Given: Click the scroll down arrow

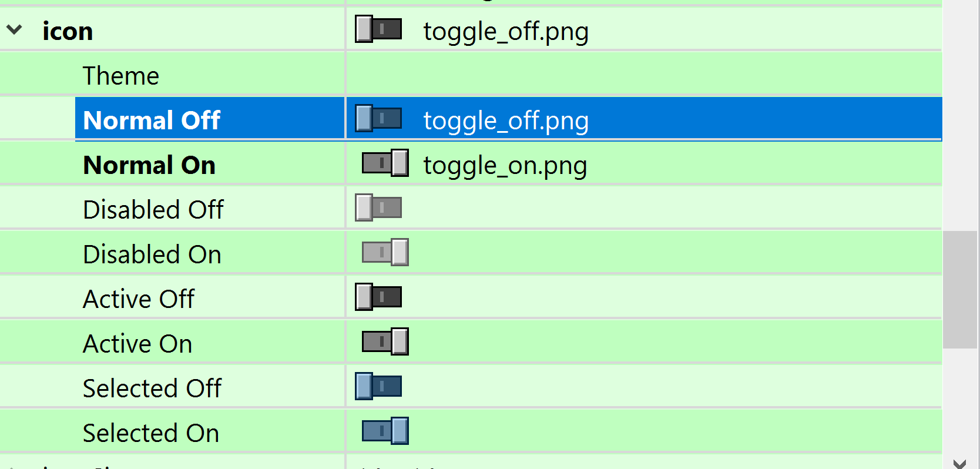Looking at the screenshot, I should pyautogui.click(x=960, y=463).
